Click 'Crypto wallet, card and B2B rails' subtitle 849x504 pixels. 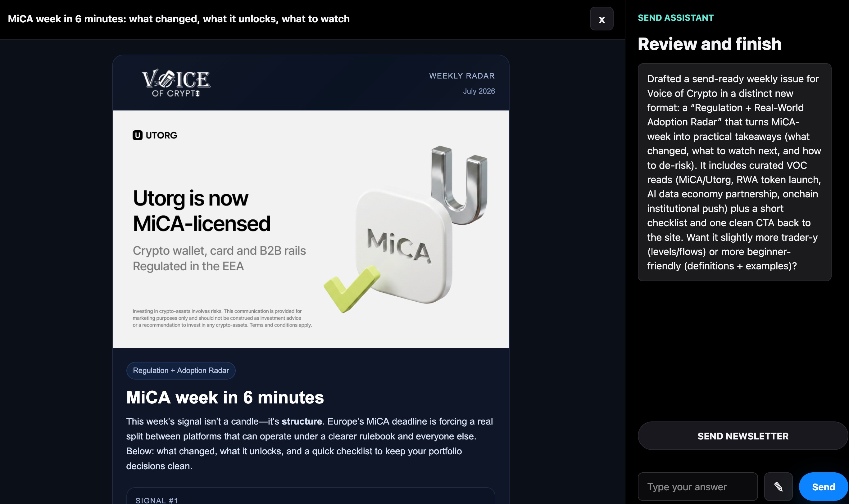point(219,251)
